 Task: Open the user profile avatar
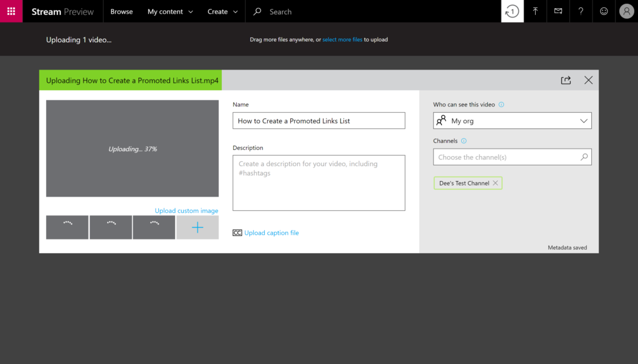[627, 11]
